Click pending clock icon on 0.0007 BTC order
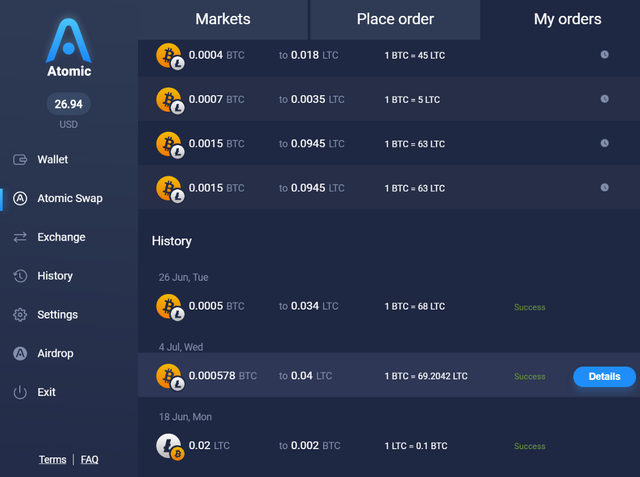This screenshot has height=477, width=640. click(604, 99)
